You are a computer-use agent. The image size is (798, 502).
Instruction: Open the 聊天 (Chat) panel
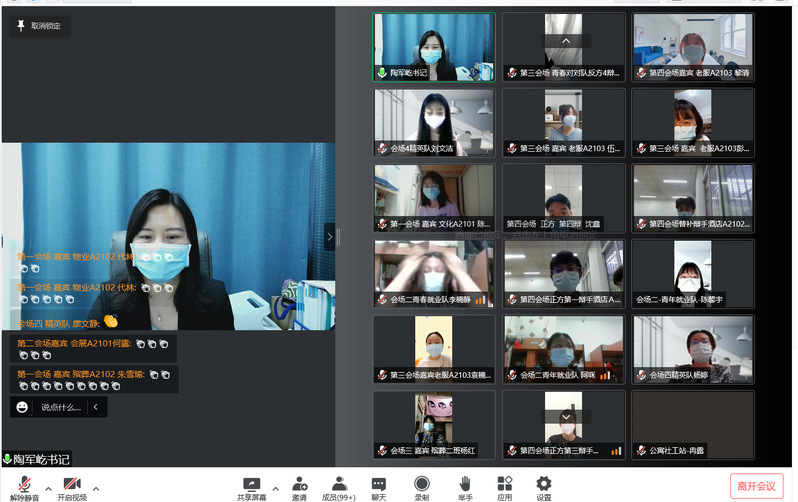tap(379, 485)
